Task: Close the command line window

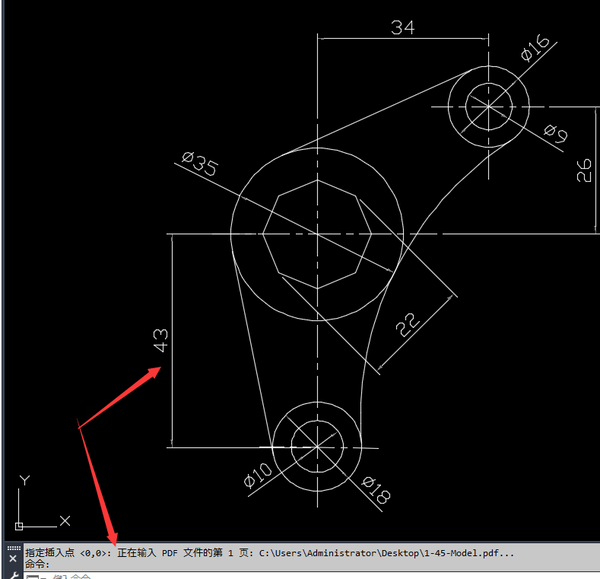Action: 13,558
